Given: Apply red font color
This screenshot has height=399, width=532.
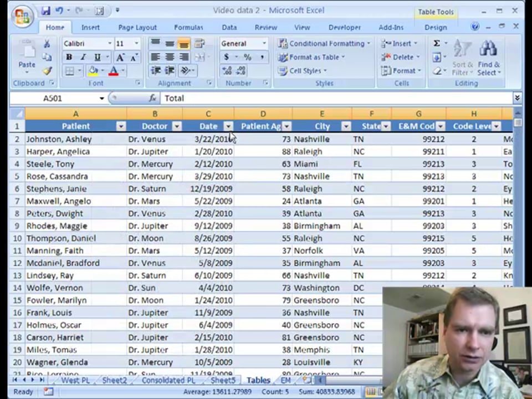Looking at the screenshot, I should pos(113,70).
